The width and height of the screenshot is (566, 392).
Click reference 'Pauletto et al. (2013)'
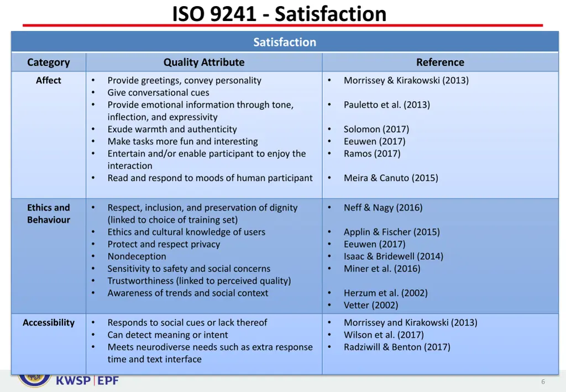tap(386, 104)
